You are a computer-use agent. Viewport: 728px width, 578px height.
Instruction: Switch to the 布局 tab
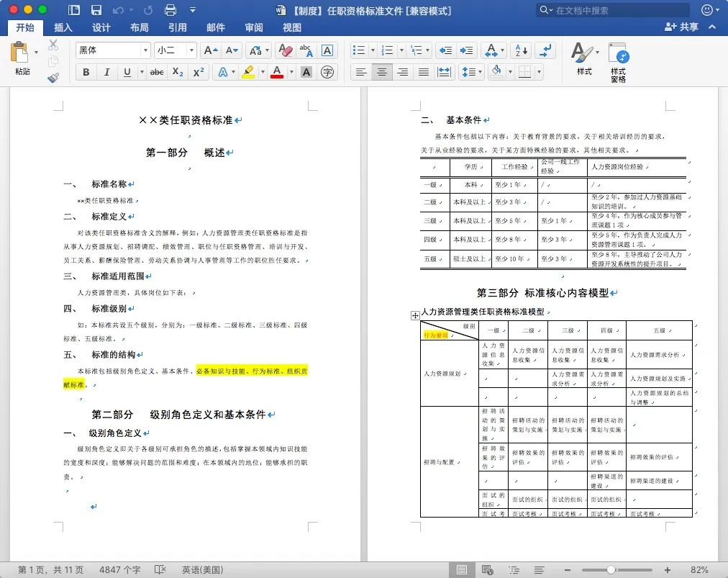[x=140, y=27]
